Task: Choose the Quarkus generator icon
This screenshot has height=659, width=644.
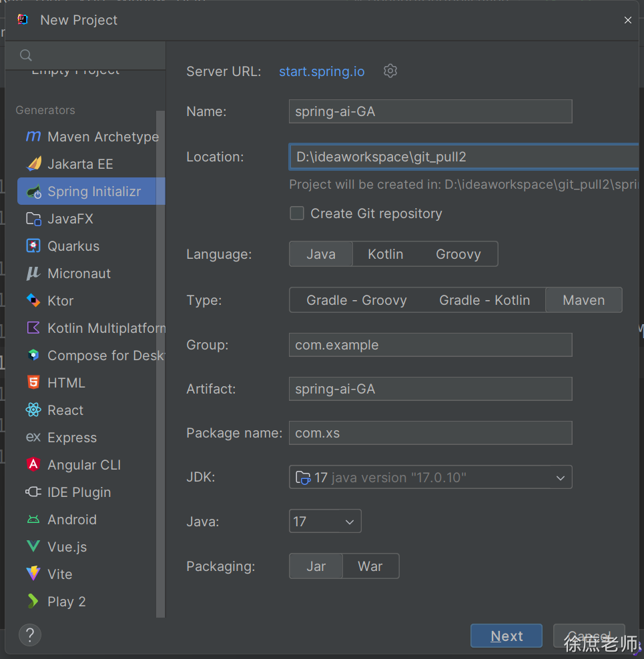Action: 33,246
